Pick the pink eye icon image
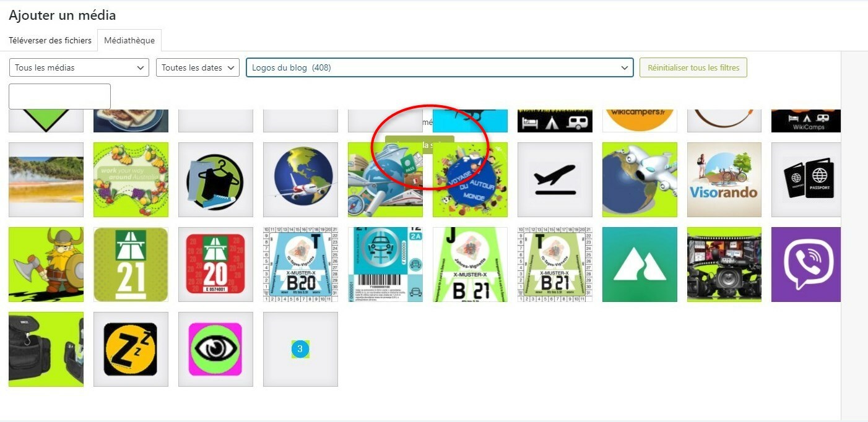This screenshot has height=422, width=868. [x=215, y=349]
